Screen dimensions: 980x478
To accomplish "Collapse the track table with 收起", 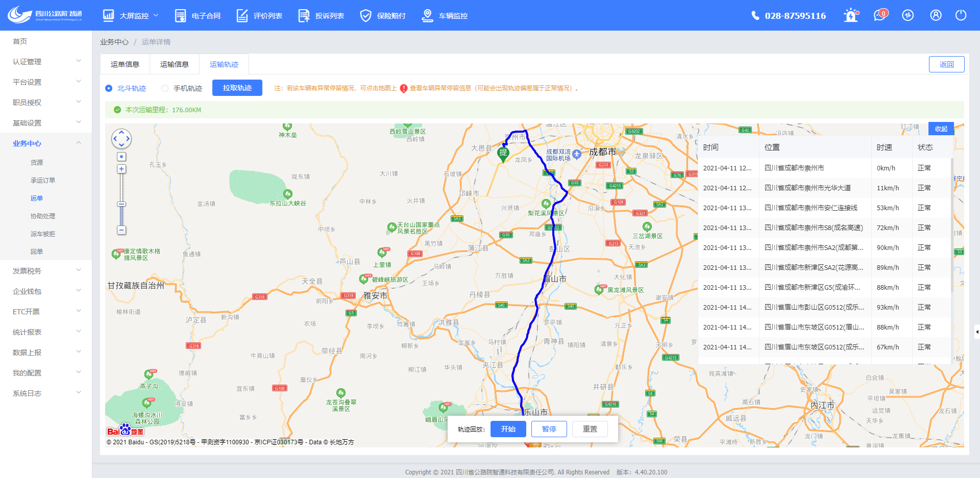I will tap(941, 129).
